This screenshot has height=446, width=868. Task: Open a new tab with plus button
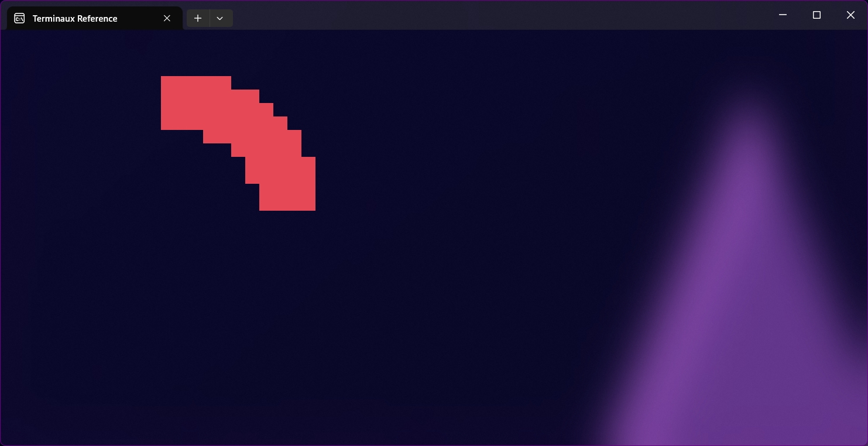pyautogui.click(x=198, y=18)
